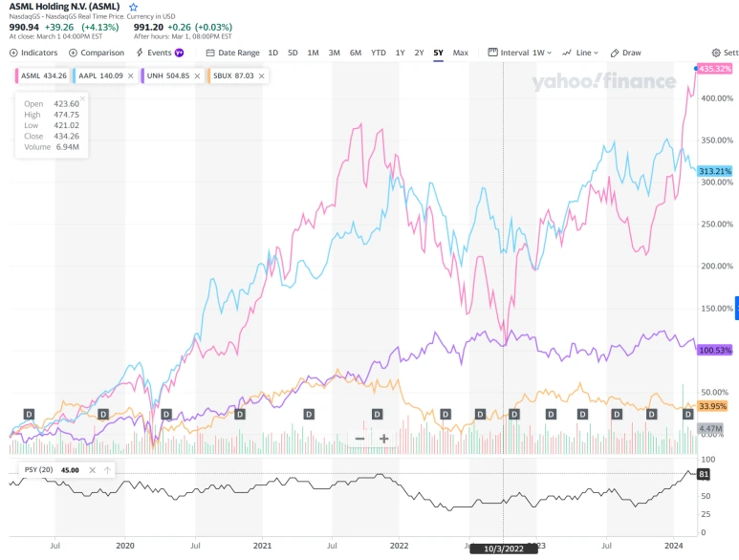
Task: Close the Open/High/Low/Close info box
Action: 82,98
